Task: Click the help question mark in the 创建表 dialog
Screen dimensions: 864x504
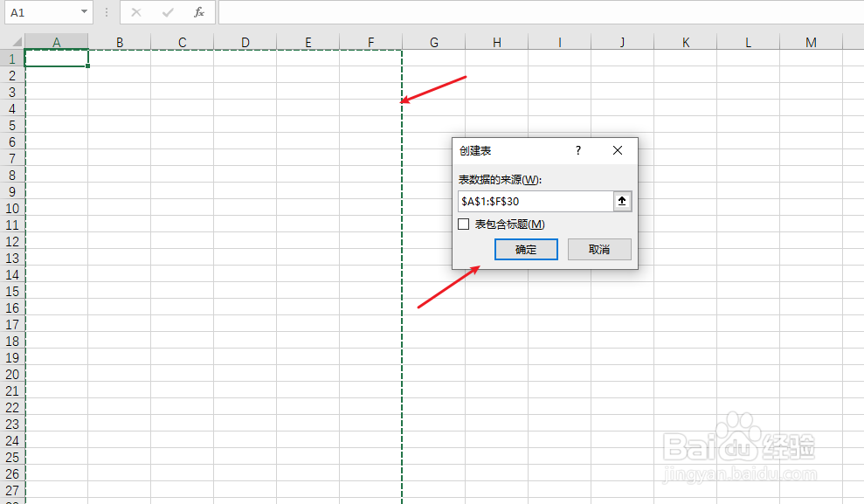Action: tap(578, 150)
